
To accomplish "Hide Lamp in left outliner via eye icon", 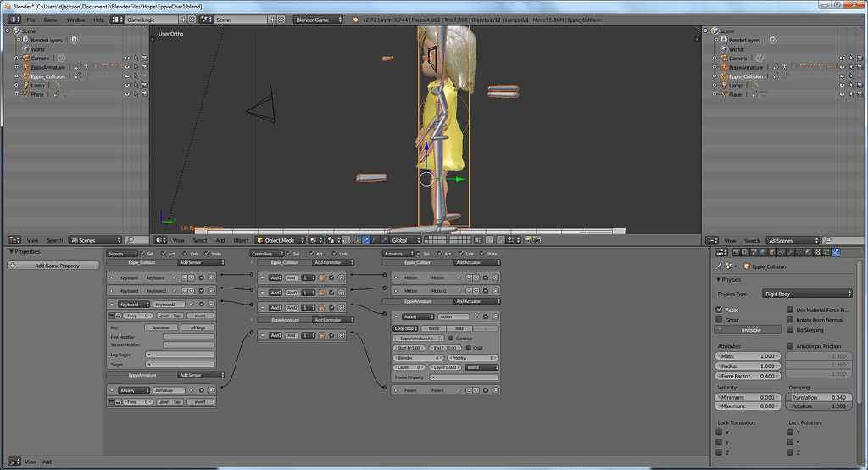I will [x=127, y=86].
